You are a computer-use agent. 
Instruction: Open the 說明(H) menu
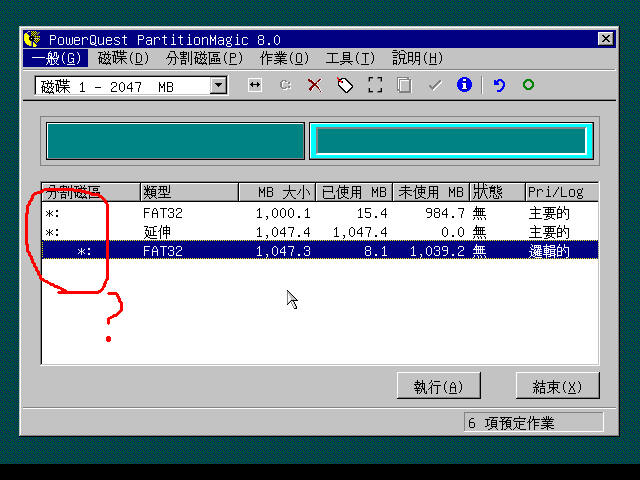417,58
